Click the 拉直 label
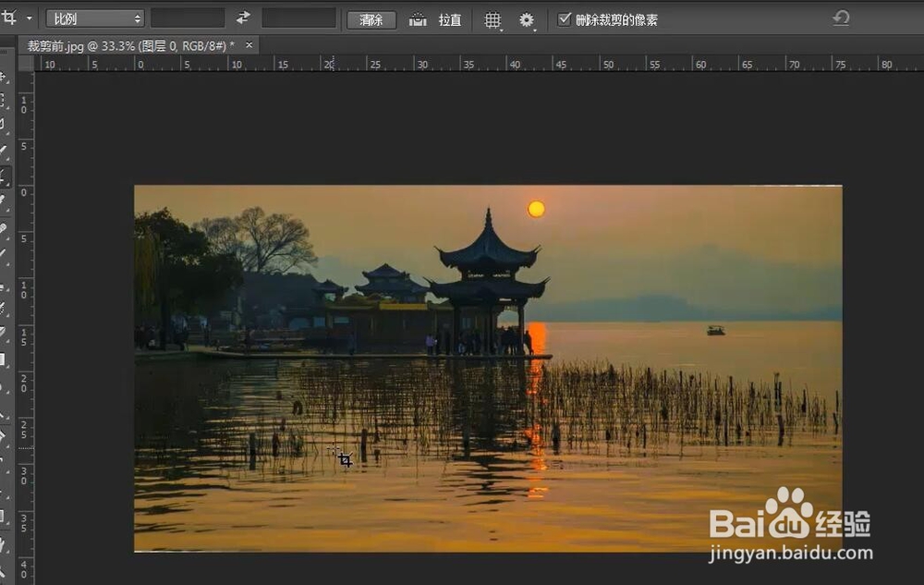Image resolution: width=924 pixels, height=585 pixels. point(450,20)
